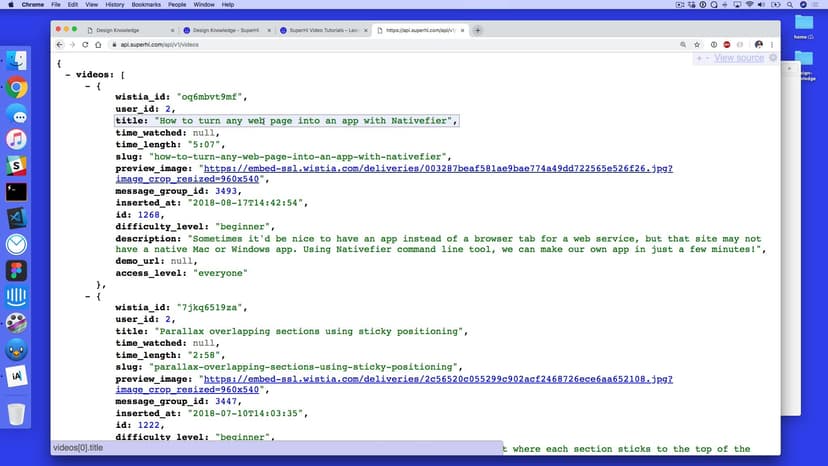Reload the page with the refresh icon
Screen dimensions: 828x466
pyautogui.click(x=85, y=45)
